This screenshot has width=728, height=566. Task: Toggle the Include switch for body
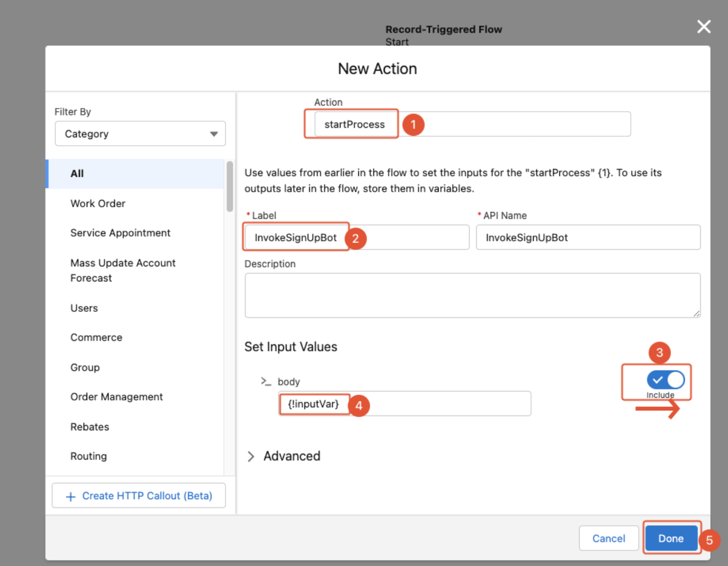(665, 380)
